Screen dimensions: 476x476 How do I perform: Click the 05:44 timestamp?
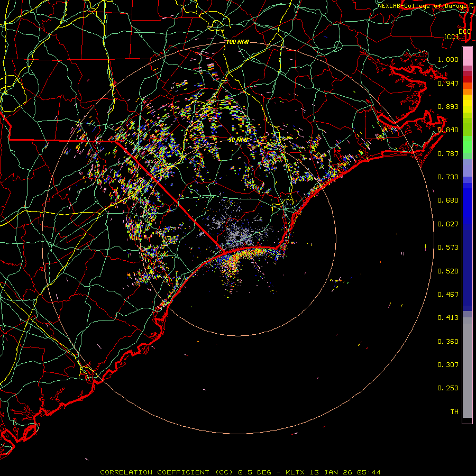pos(368,472)
